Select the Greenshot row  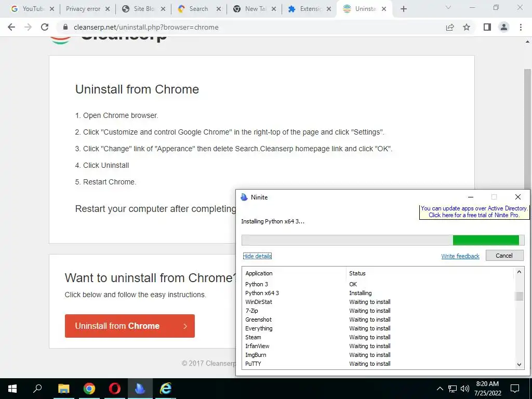coord(378,320)
